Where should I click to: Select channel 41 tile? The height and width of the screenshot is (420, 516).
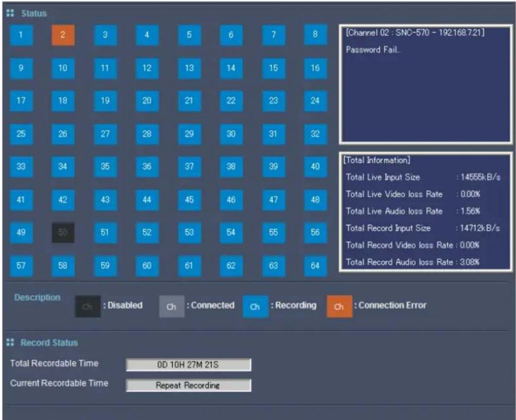[21, 200]
